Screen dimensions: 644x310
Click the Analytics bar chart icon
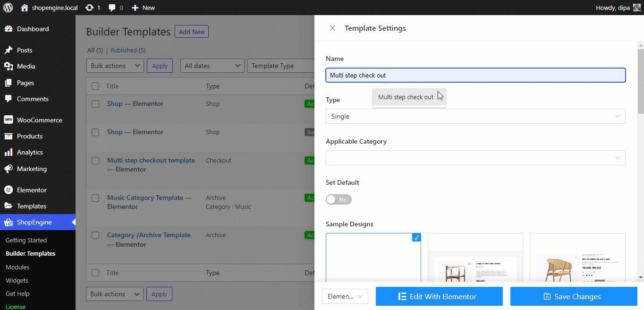pyautogui.click(x=8, y=152)
